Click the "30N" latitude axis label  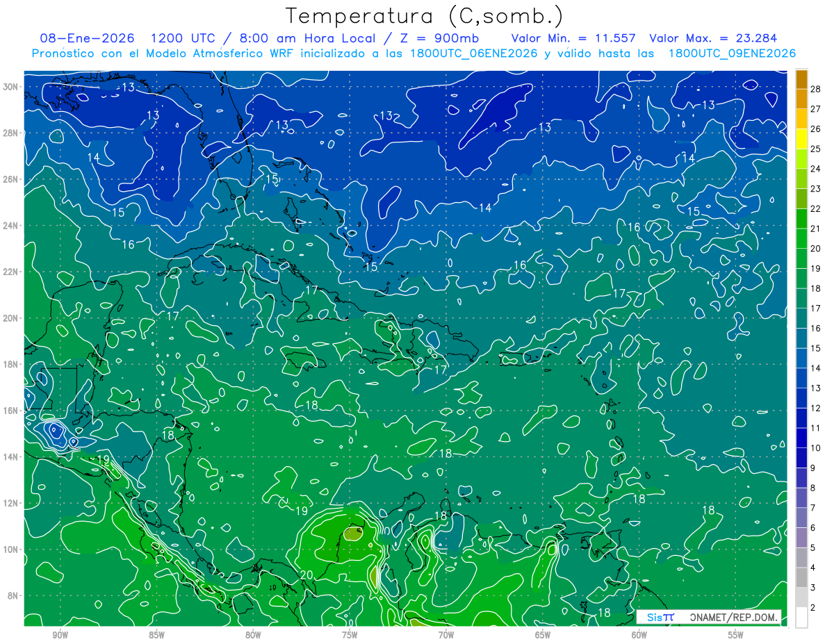click(x=10, y=86)
